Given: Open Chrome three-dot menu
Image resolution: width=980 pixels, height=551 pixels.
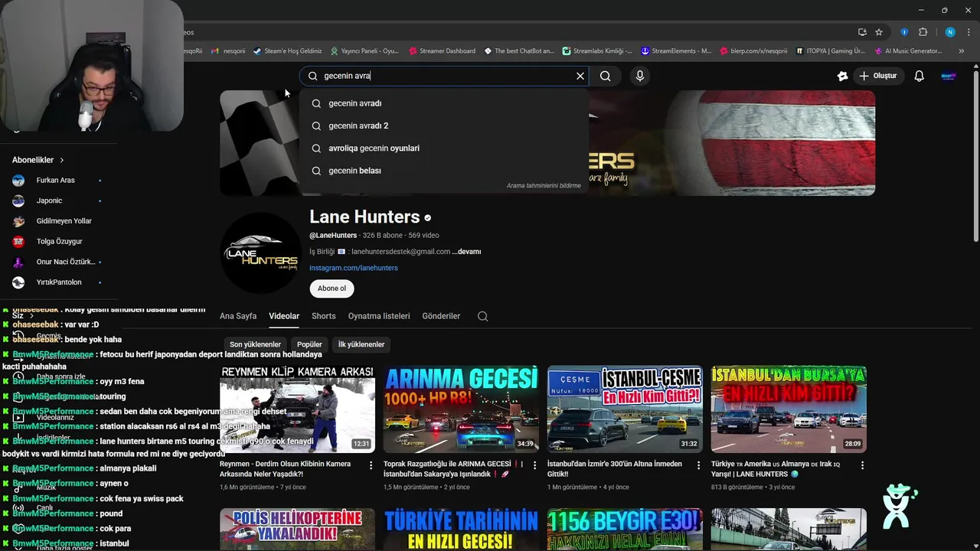Looking at the screenshot, I should pyautogui.click(x=969, y=32).
